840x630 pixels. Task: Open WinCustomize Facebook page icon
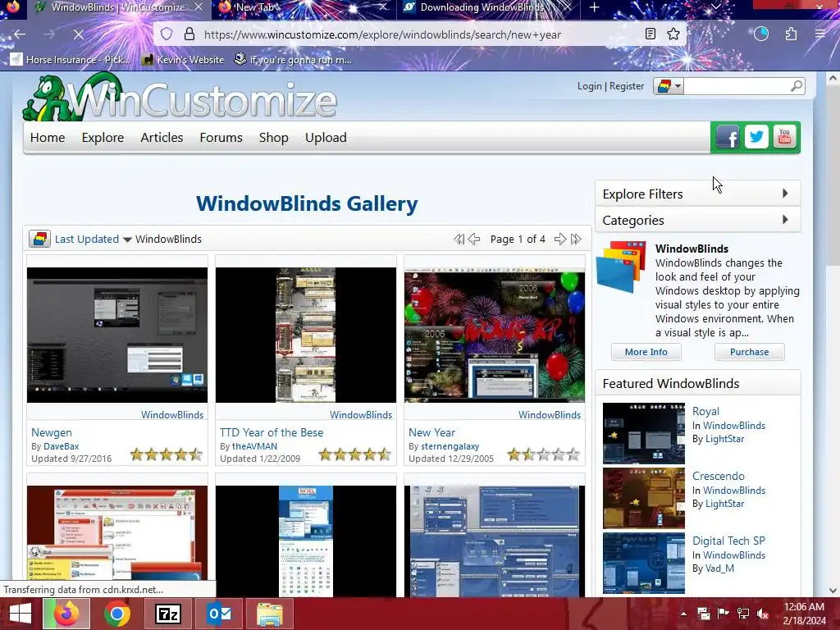tap(728, 137)
